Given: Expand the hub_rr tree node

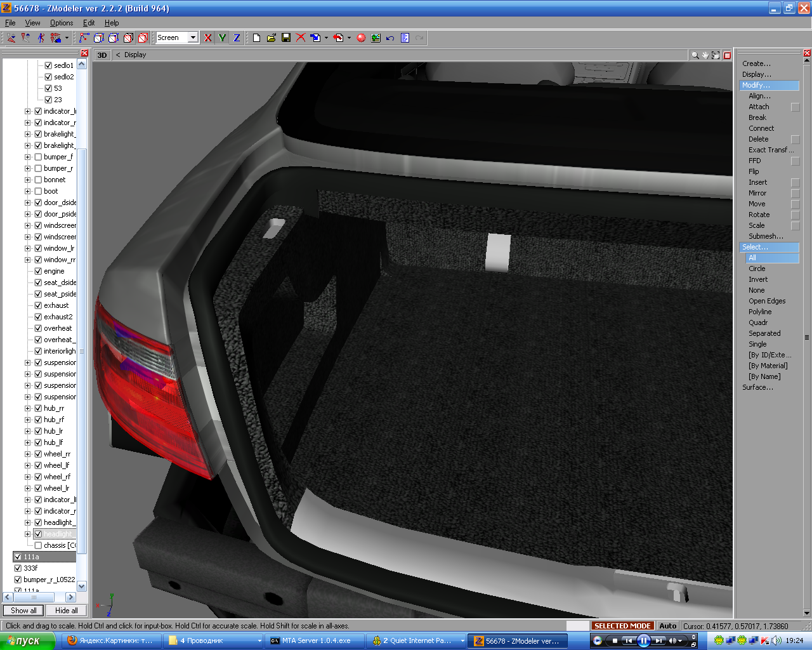Looking at the screenshot, I should [x=27, y=408].
